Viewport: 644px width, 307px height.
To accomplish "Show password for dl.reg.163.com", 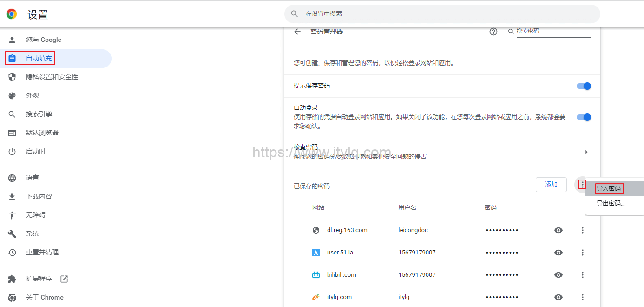I will click(x=559, y=230).
